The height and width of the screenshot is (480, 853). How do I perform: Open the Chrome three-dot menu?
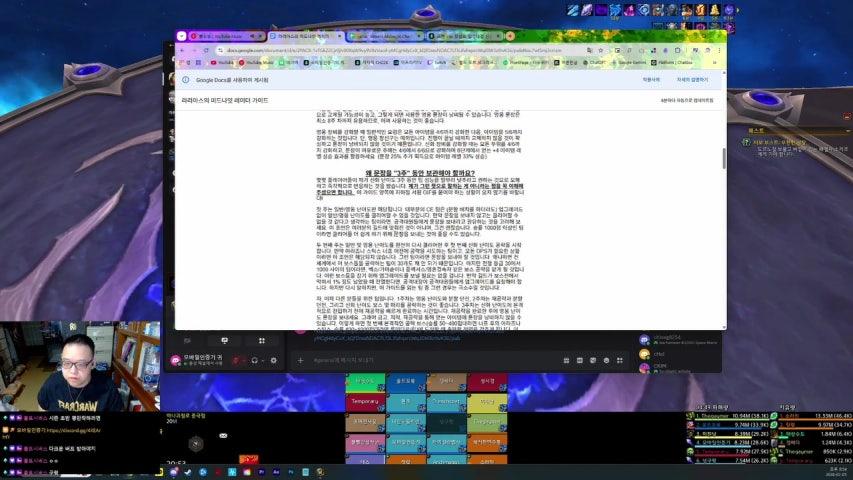tap(719, 50)
